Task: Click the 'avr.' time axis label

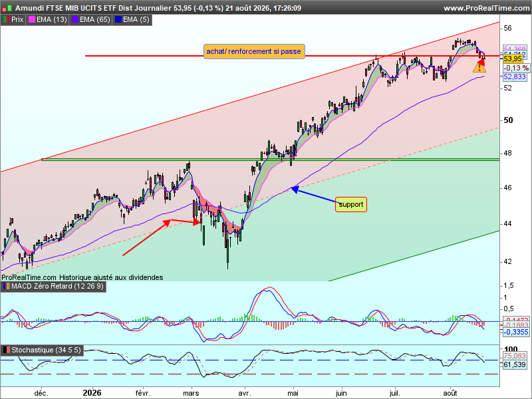Action: [x=245, y=393]
